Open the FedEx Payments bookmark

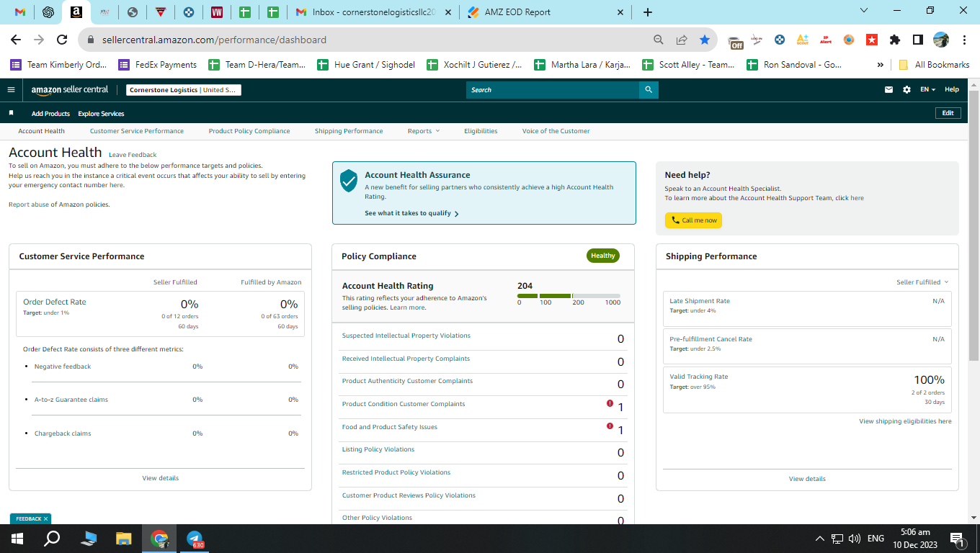point(157,64)
